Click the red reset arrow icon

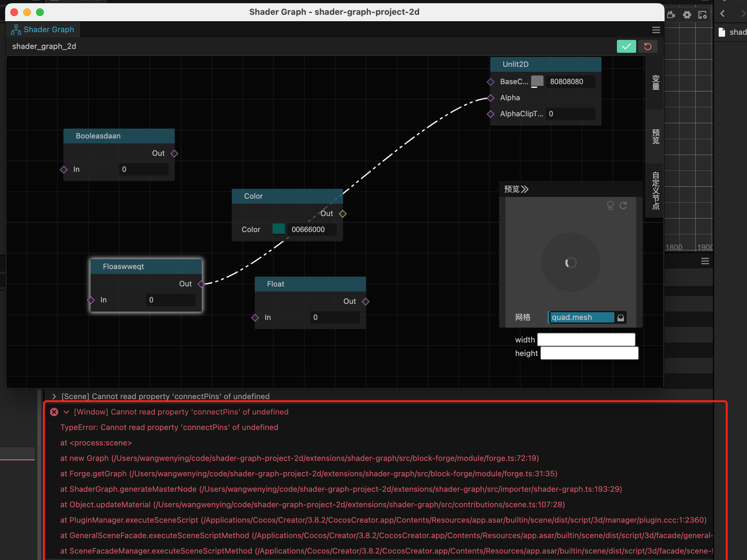coord(648,46)
